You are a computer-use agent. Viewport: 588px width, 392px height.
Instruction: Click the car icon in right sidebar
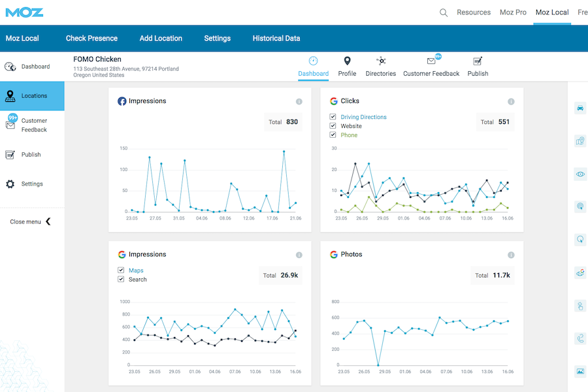[x=580, y=108]
